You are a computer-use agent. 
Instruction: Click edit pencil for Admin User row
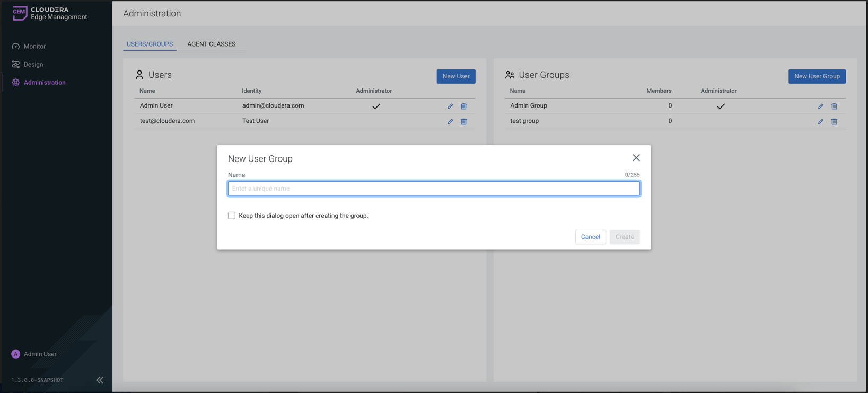click(x=450, y=106)
